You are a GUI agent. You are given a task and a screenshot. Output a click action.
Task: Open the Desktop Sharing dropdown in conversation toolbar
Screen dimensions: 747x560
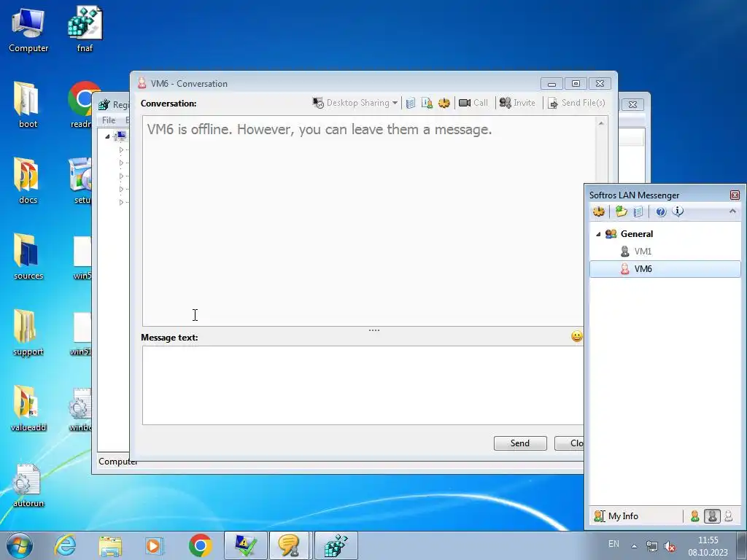355,103
